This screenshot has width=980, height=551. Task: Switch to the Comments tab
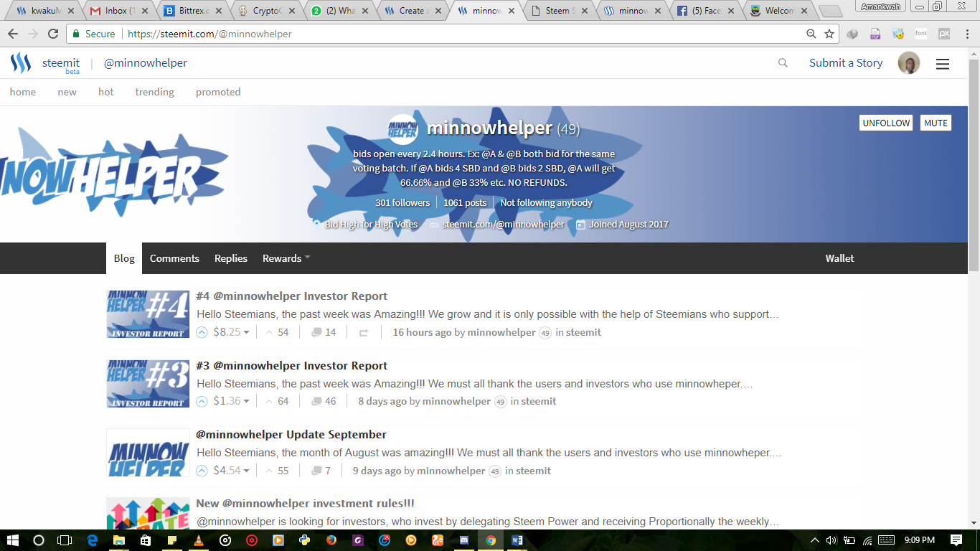point(174,258)
